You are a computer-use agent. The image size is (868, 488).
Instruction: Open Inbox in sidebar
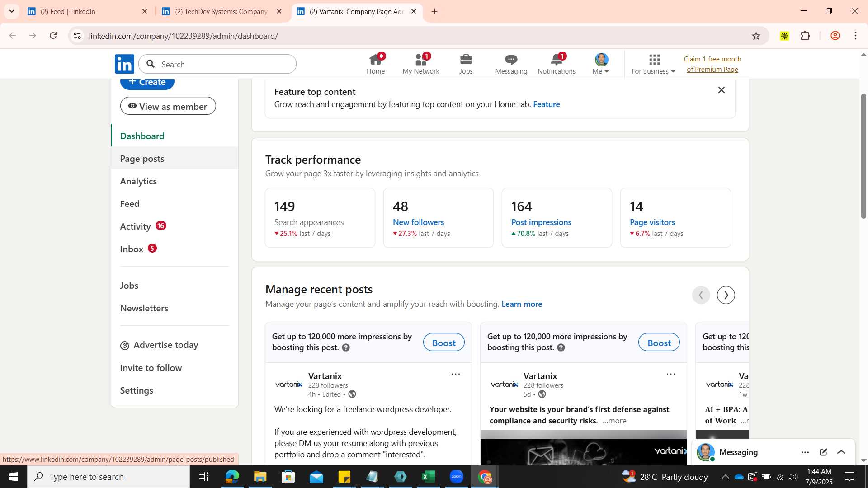tap(175, 249)
